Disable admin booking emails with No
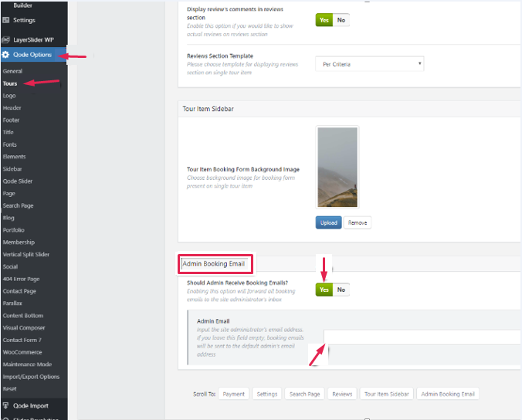The height and width of the screenshot is (420, 522). click(341, 290)
